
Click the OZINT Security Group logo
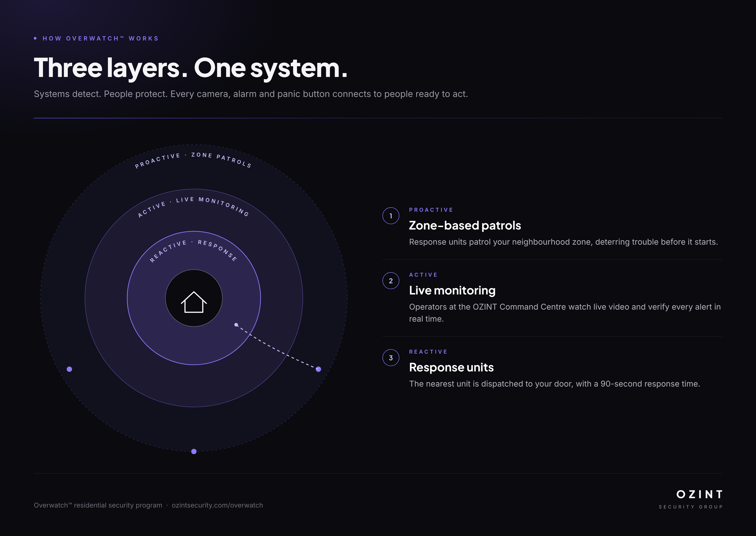click(x=691, y=499)
